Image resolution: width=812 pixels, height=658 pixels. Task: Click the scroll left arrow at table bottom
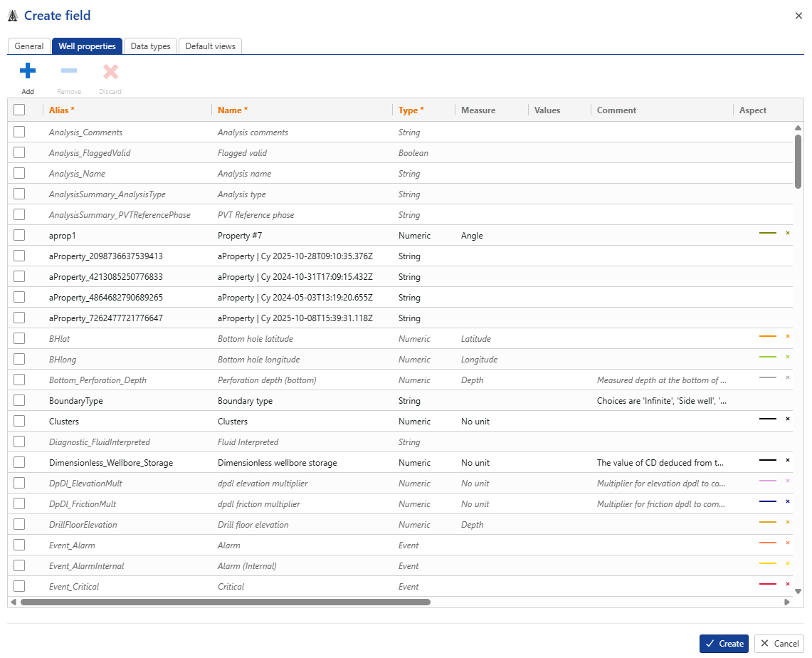(14, 602)
